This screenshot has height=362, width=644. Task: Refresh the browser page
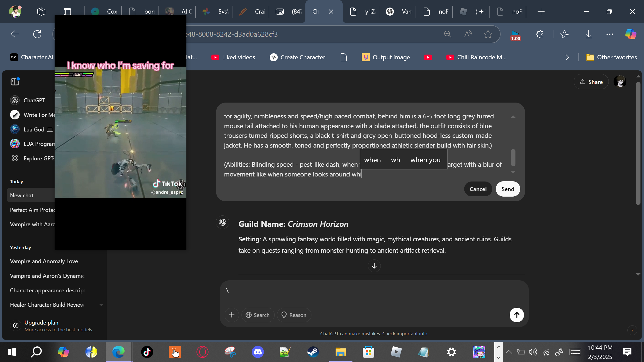point(37,34)
